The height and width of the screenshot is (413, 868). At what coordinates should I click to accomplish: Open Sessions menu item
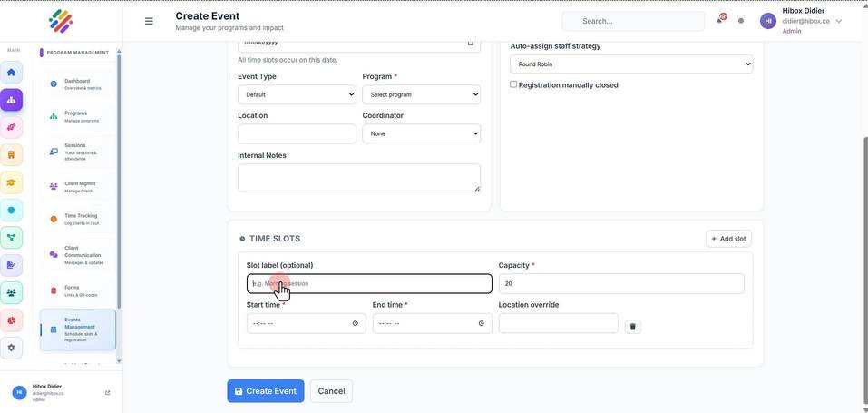[x=77, y=152]
